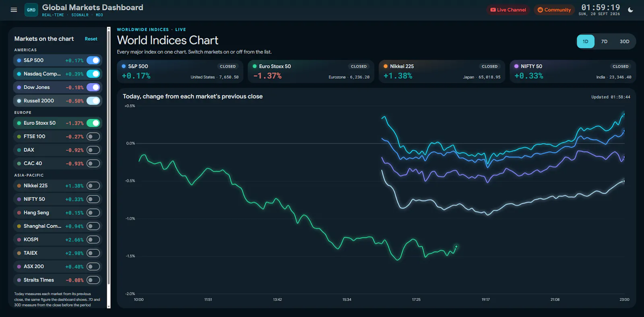
Task: Click the CLOSED badge on Nikkei 225 card
Action: (489, 66)
